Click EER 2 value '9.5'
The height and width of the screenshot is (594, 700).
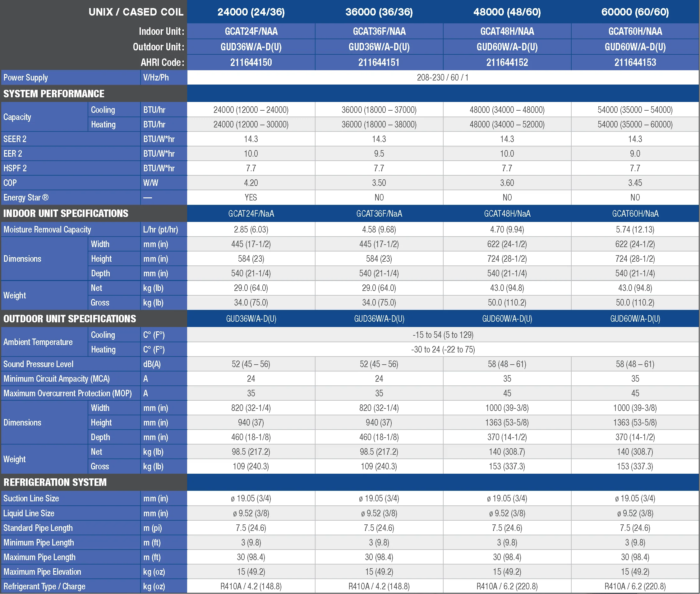coord(379,154)
